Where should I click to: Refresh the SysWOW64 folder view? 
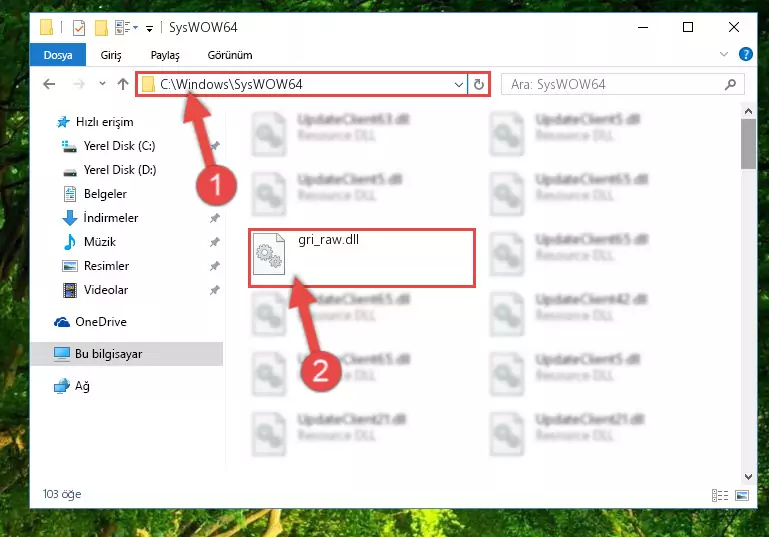point(479,84)
